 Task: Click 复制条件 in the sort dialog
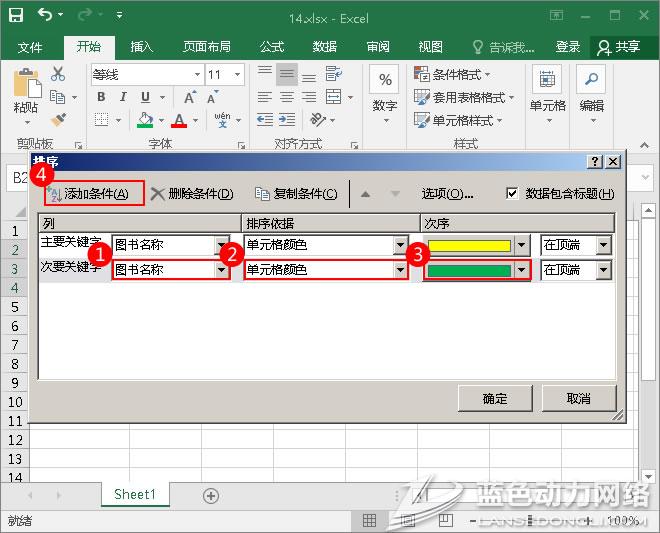(x=296, y=194)
